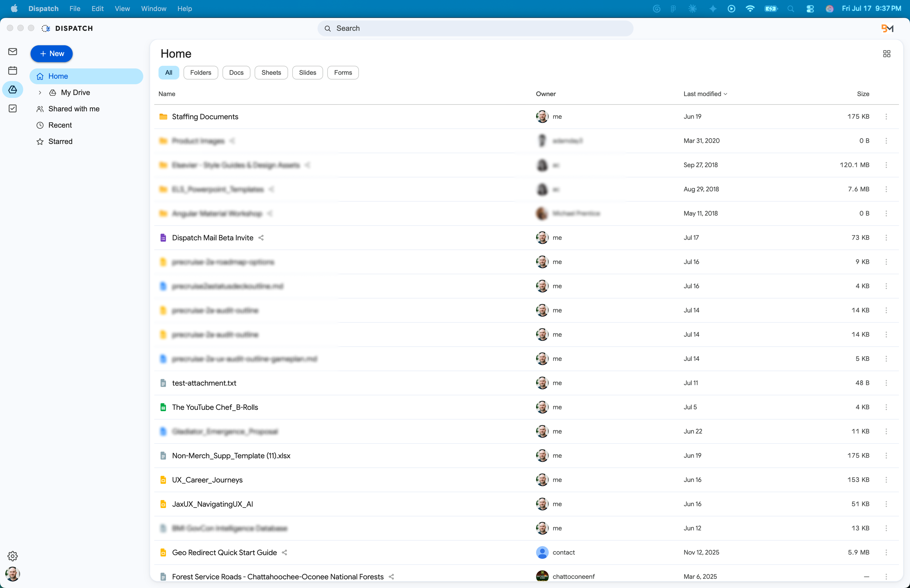Click the New button

52,54
